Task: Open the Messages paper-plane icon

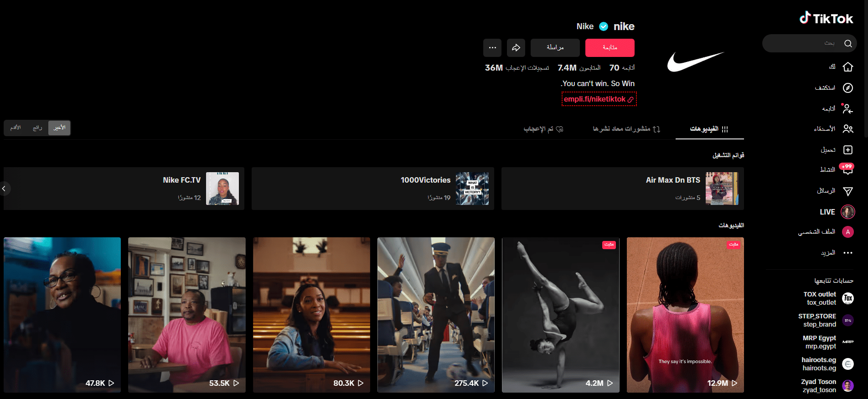Action: click(848, 191)
